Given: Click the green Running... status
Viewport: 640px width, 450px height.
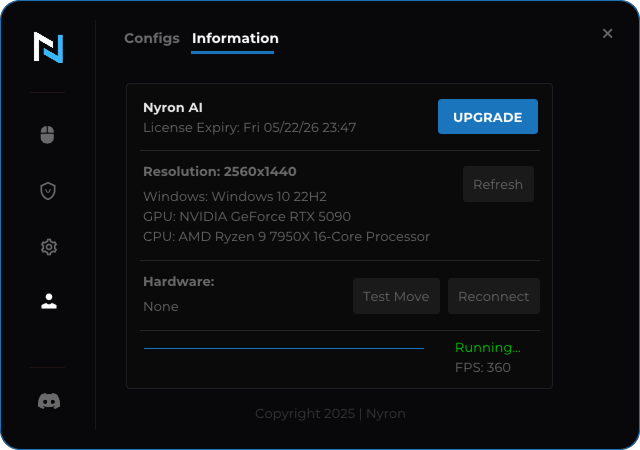Looking at the screenshot, I should [x=488, y=348].
